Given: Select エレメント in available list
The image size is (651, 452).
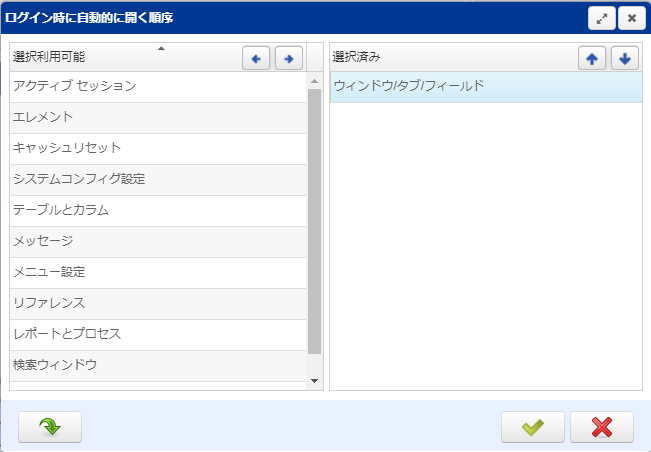Looking at the screenshot, I should (x=158, y=118).
